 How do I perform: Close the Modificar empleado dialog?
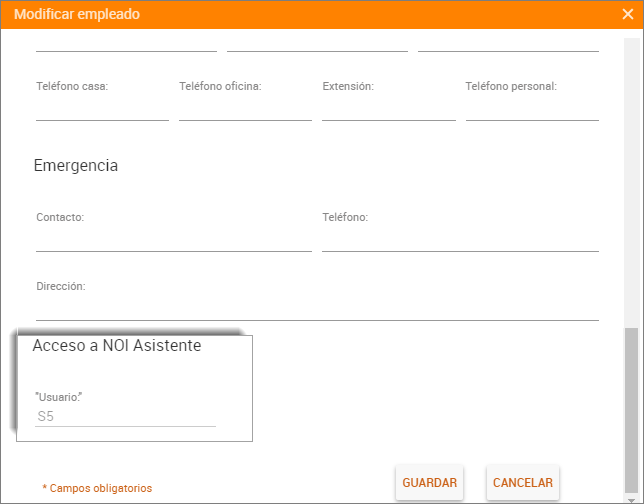coord(627,14)
